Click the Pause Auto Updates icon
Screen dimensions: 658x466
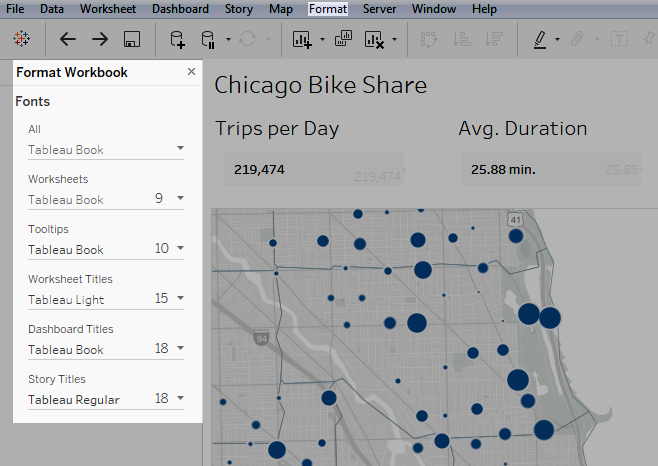pyautogui.click(x=208, y=39)
